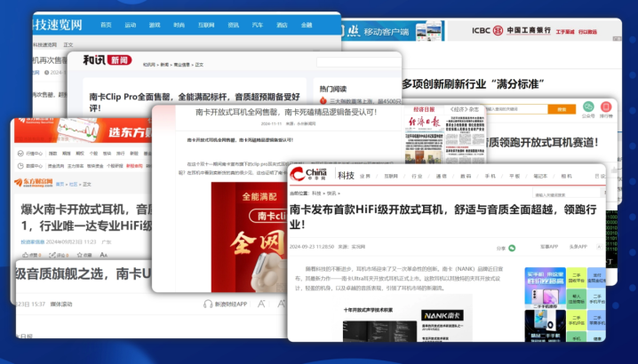Click 快讯 breadcrumb on 中华网 page
Screen dimensions: 638x364
(331, 194)
